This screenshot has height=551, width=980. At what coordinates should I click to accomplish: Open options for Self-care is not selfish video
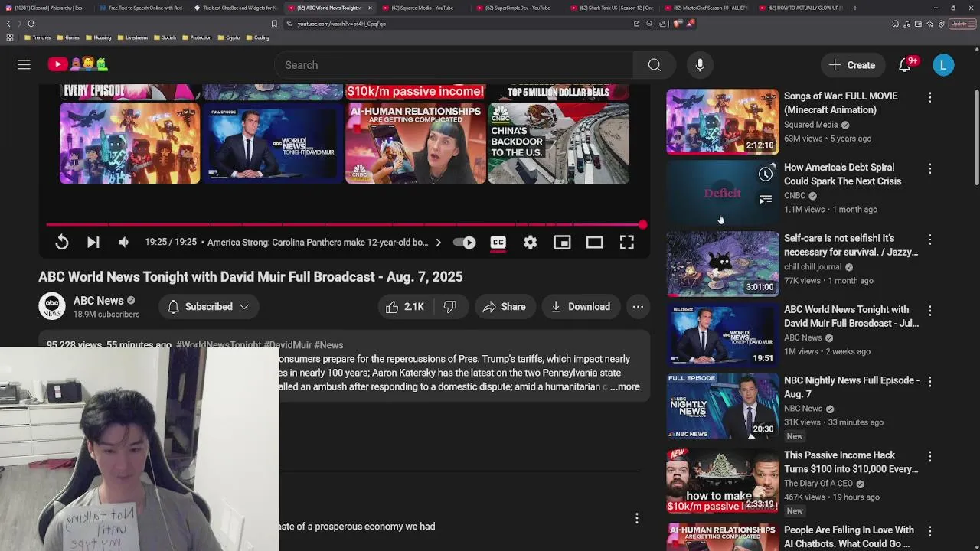tap(930, 240)
